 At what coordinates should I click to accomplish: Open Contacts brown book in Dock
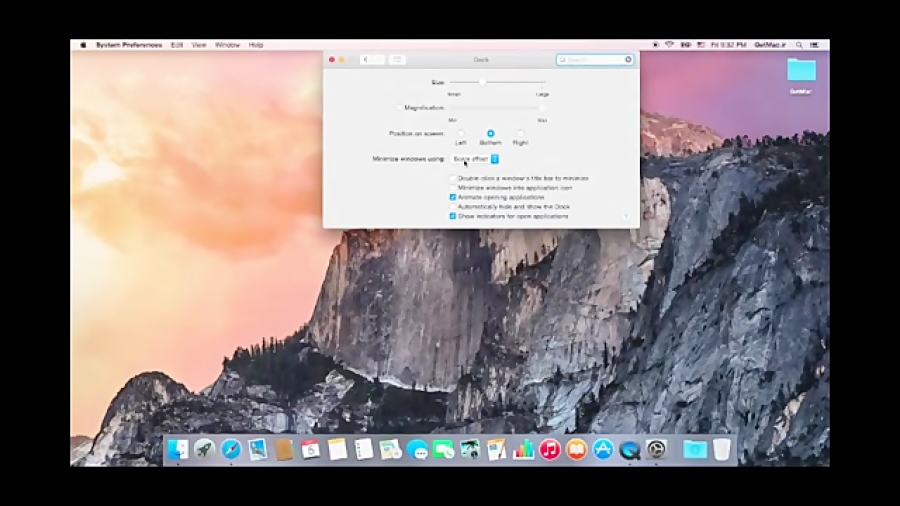pos(284,449)
